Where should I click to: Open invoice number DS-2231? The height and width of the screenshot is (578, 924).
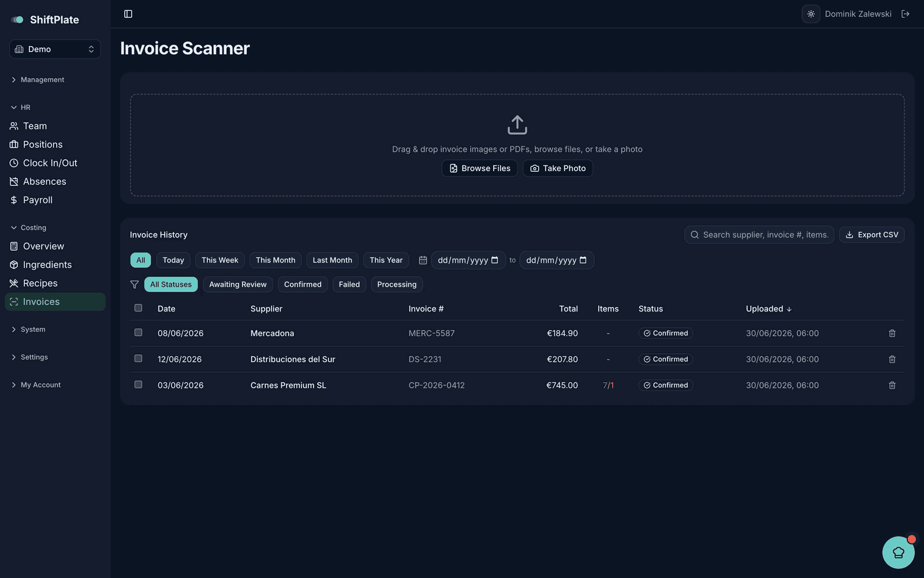pyautogui.click(x=425, y=360)
